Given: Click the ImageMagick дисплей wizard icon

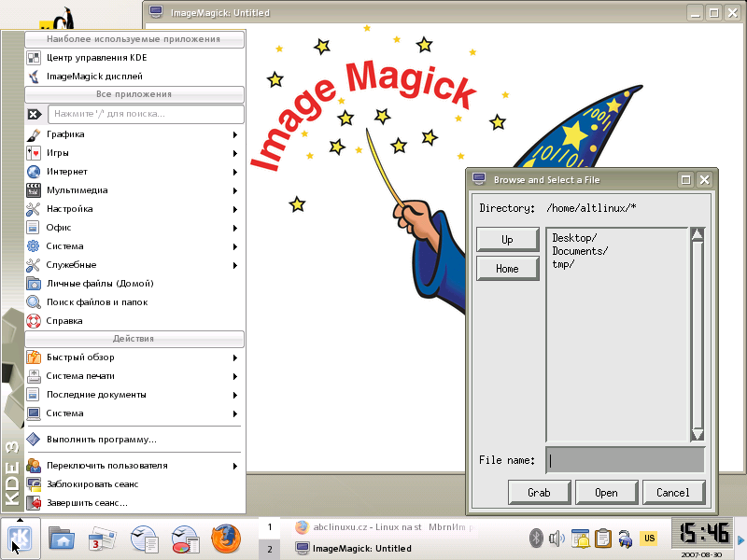Looking at the screenshot, I should [34, 77].
